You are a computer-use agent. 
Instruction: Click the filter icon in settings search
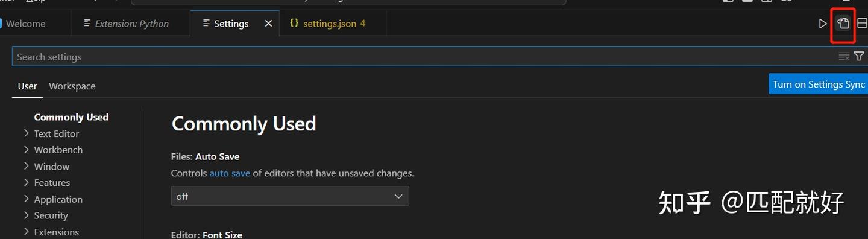tap(859, 56)
